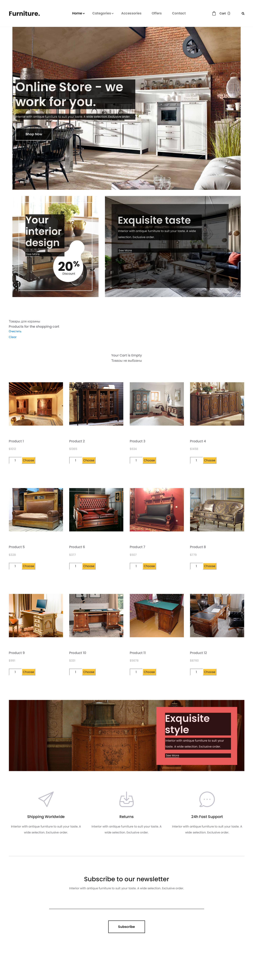Click the Shipping Worldwide paper plane icon
The image size is (253, 980).
tap(46, 799)
